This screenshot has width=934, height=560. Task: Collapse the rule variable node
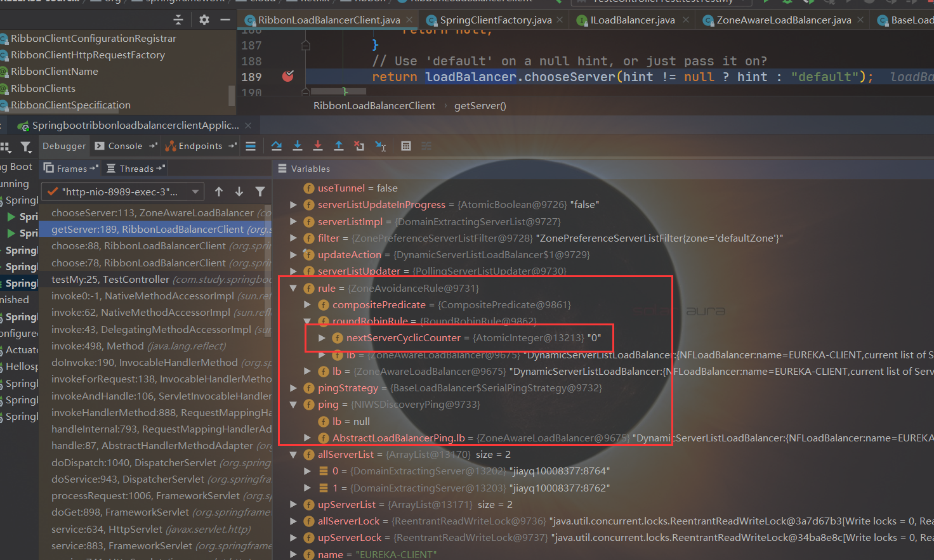pos(293,288)
